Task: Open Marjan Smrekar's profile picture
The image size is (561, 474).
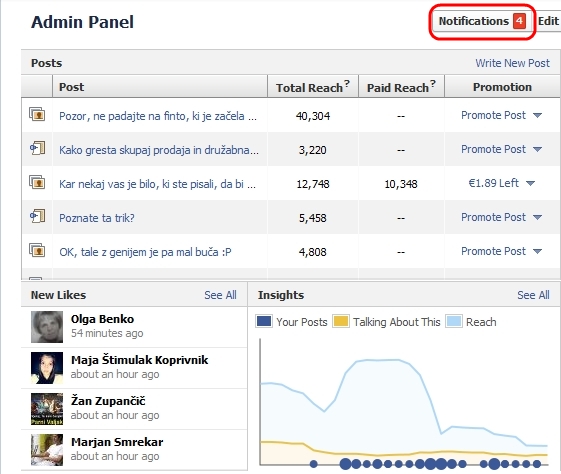Action: coord(47,450)
